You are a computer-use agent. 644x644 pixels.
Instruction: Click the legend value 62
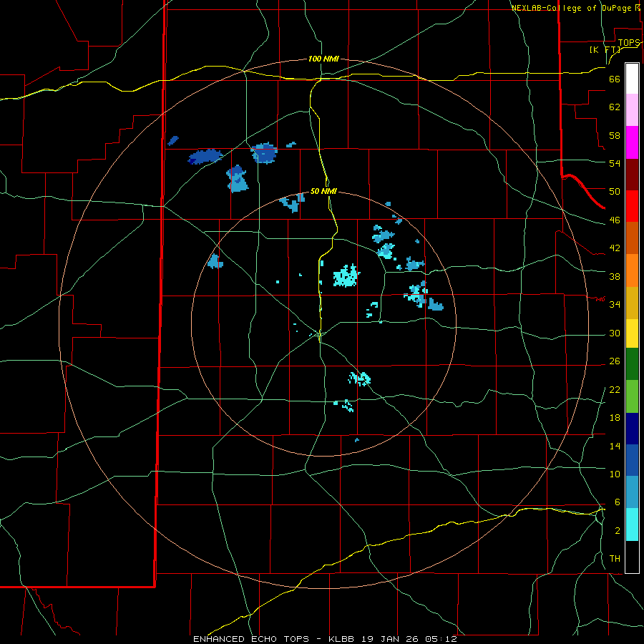point(615,107)
